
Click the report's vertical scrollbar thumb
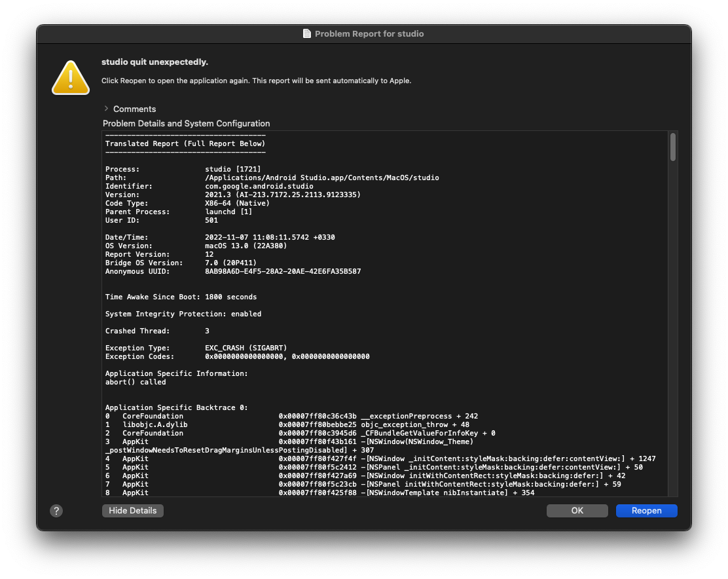[x=673, y=147]
